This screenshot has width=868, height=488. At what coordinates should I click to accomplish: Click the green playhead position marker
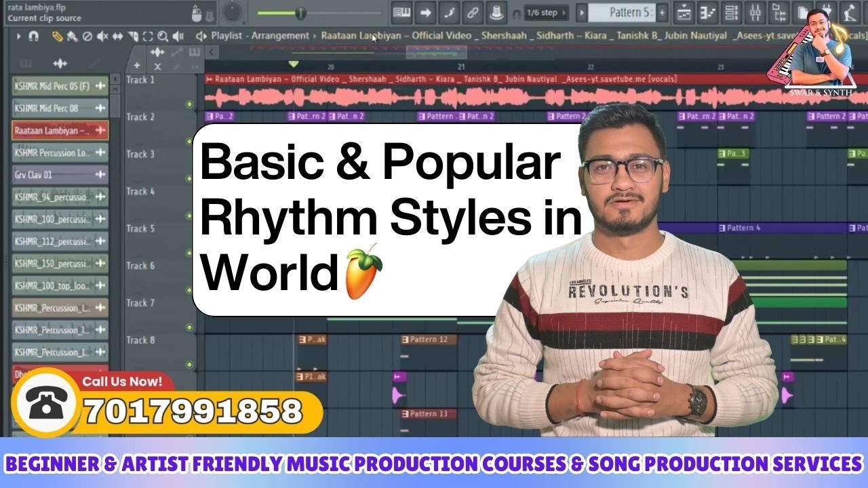click(x=293, y=64)
